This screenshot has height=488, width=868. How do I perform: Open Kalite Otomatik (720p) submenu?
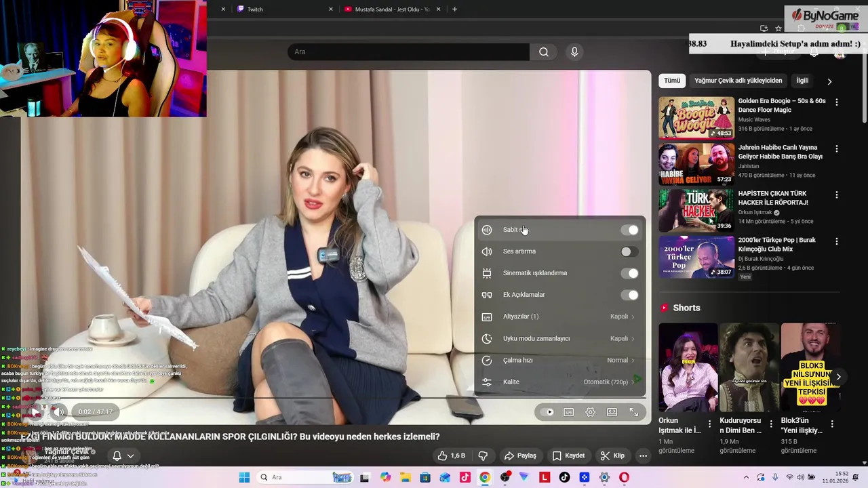point(559,382)
